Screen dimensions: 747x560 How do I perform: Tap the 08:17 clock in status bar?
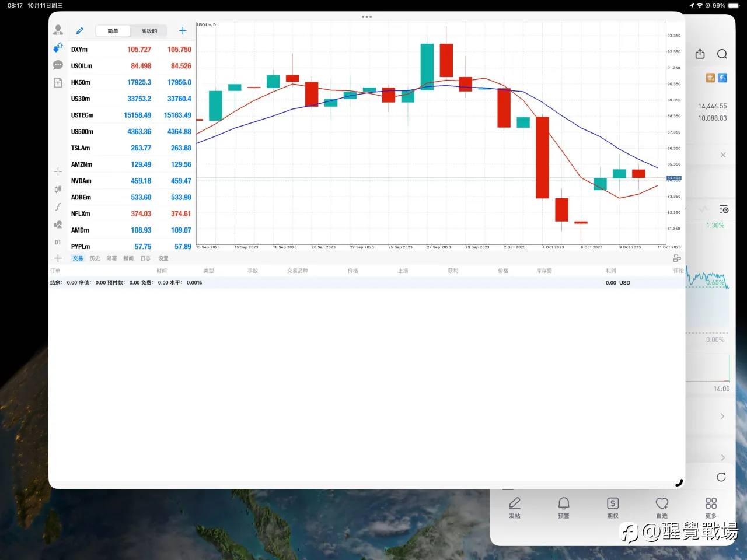(x=15, y=5)
